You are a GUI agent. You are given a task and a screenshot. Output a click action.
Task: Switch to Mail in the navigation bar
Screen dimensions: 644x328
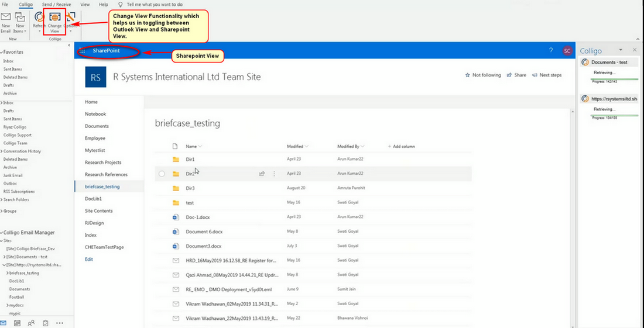(x=4, y=323)
